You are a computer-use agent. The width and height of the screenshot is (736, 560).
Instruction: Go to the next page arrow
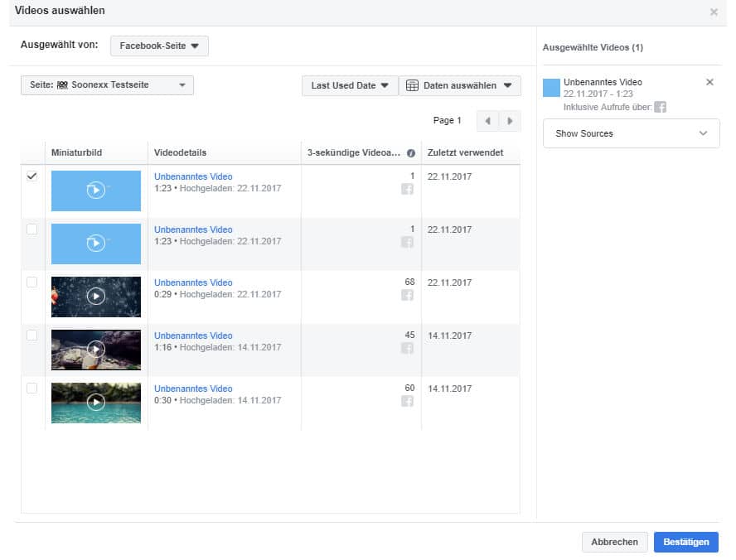[x=511, y=121]
